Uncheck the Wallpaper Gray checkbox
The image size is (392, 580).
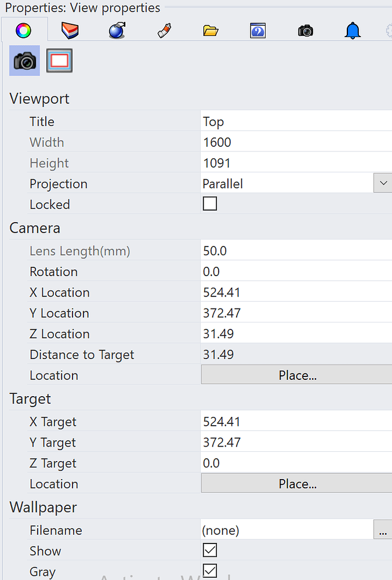210,571
